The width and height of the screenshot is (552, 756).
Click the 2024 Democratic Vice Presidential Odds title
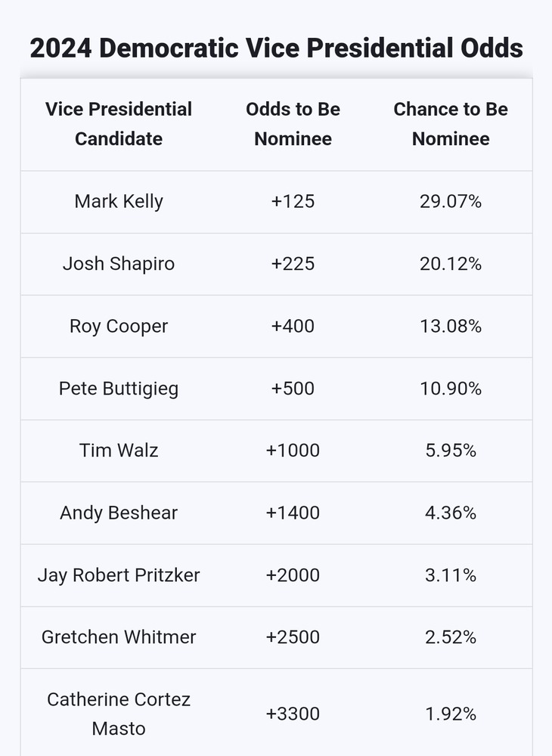(x=276, y=48)
